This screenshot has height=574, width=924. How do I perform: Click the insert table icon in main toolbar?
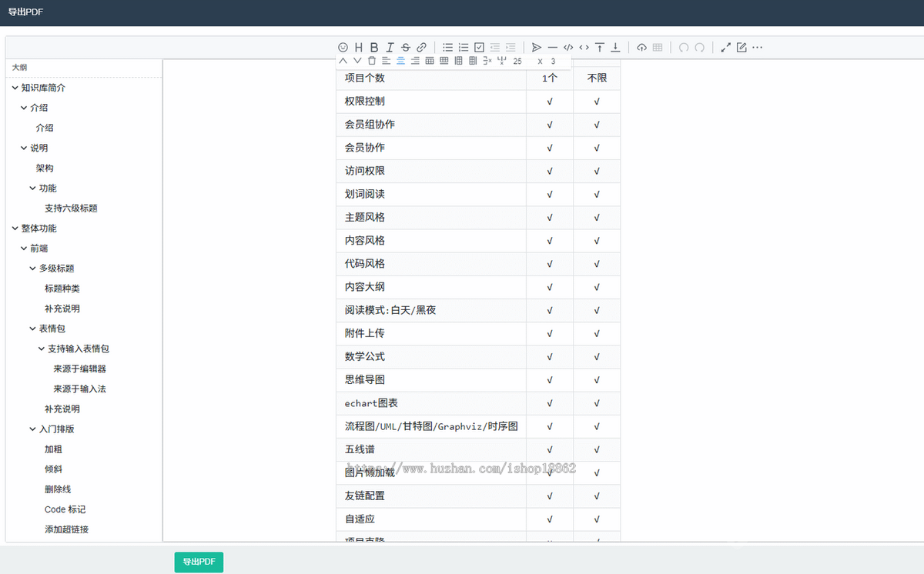[x=657, y=47]
